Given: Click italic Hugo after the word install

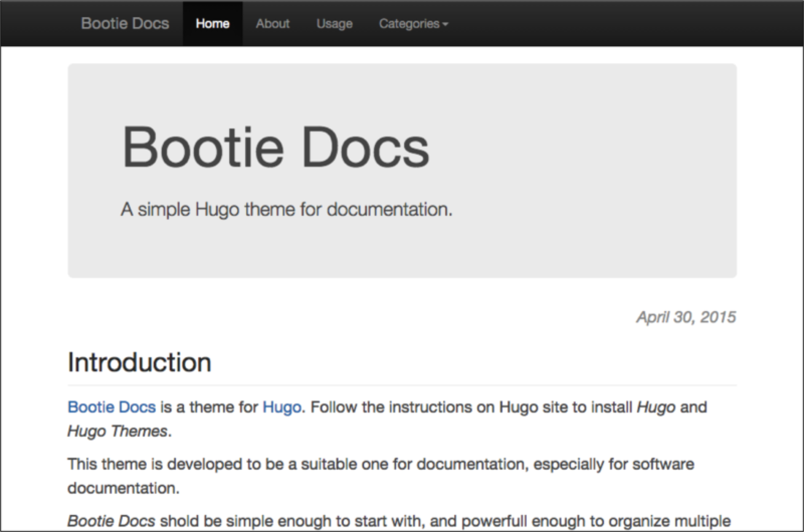Looking at the screenshot, I should click(656, 407).
